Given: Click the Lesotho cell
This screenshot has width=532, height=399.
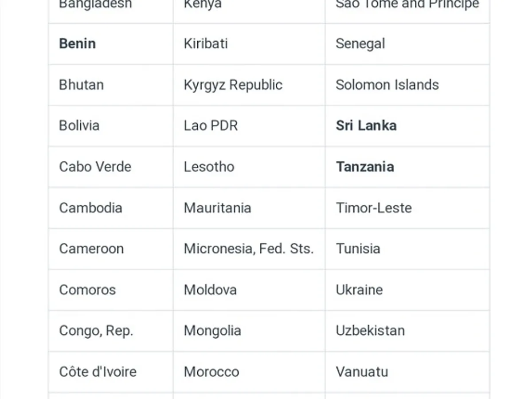Looking at the screenshot, I should click(x=209, y=167).
